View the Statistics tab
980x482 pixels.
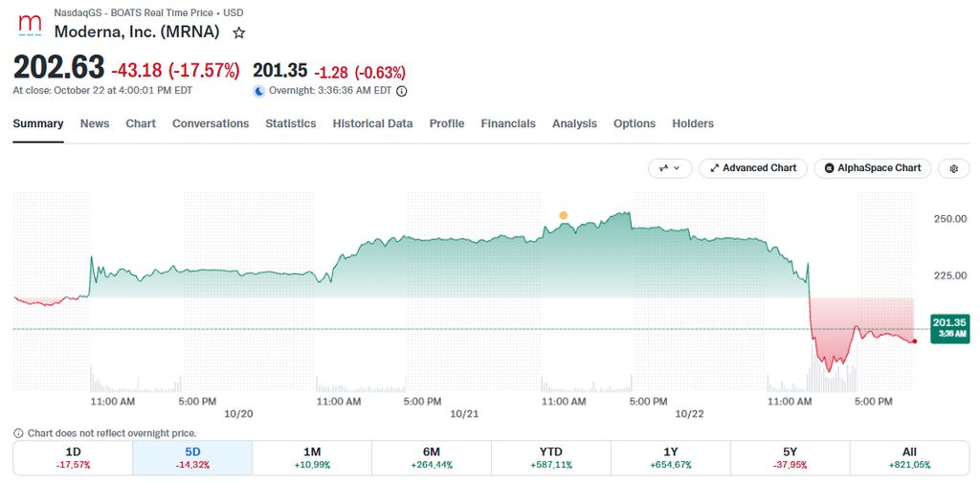(x=291, y=123)
